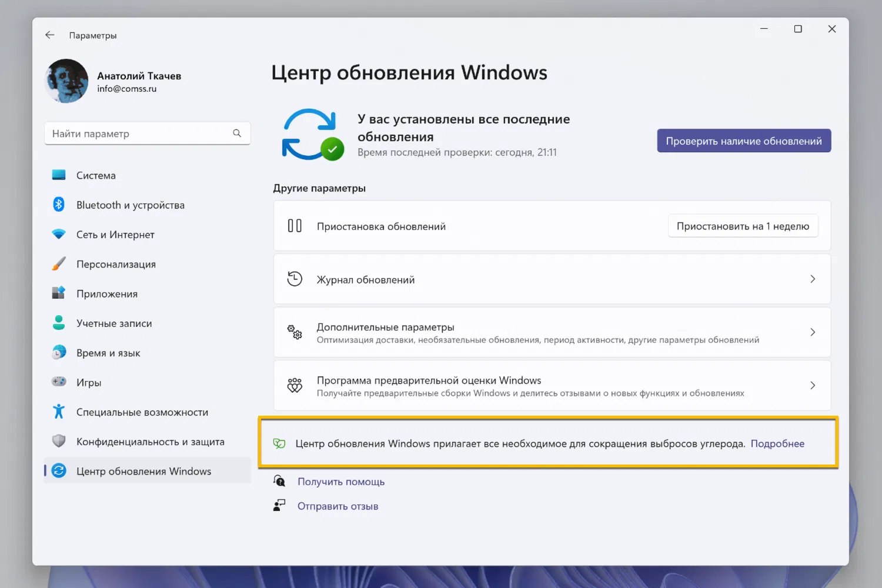Click the Получить помощь link
This screenshot has width=882, height=588.
(x=340, y=482)
